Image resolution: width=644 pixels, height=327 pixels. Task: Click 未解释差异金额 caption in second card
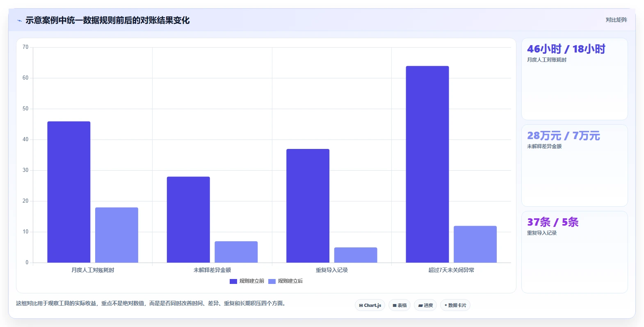coord(544,146)
